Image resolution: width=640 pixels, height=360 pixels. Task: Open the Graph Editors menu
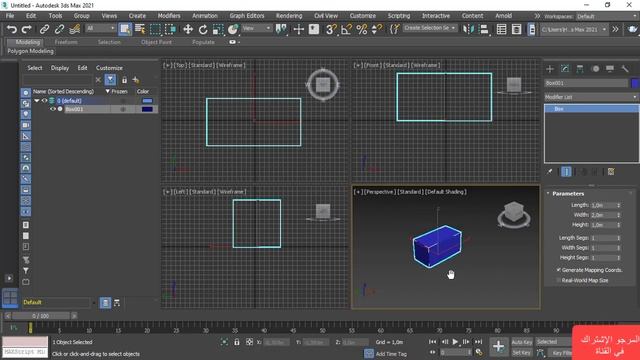(247, 16)
